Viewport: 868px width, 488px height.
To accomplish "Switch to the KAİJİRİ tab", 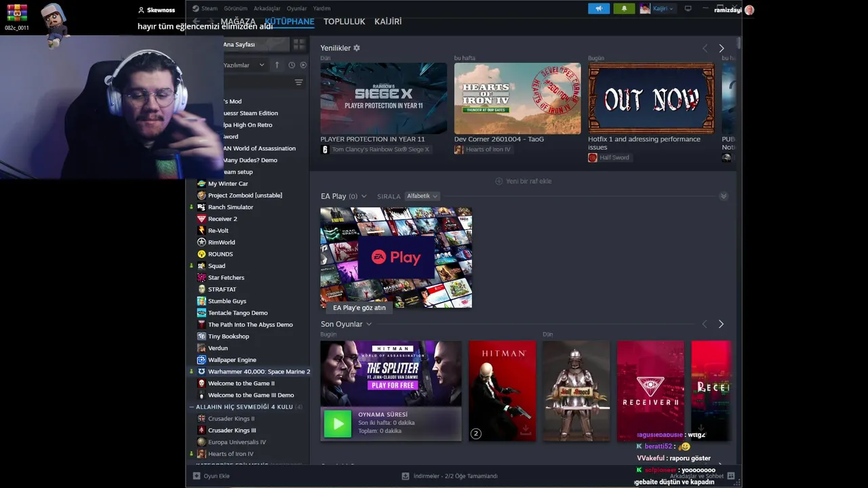I will [x=388, y=22].
